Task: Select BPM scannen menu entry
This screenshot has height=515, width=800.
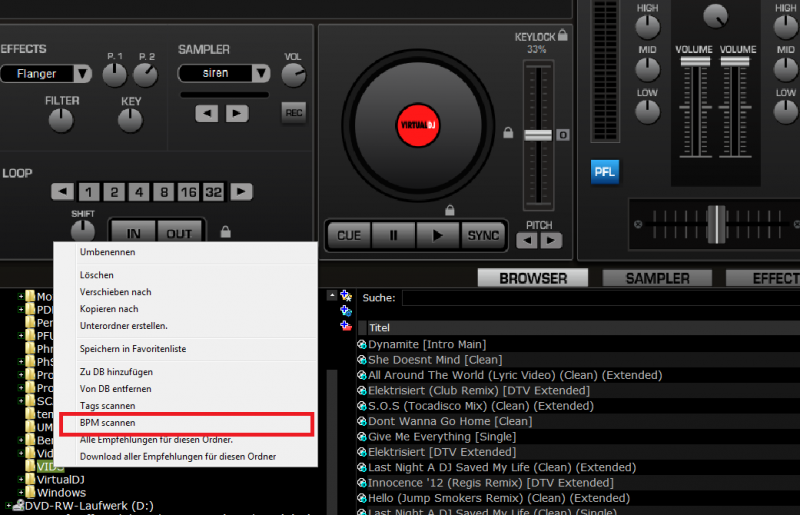Action: [187, 423]
